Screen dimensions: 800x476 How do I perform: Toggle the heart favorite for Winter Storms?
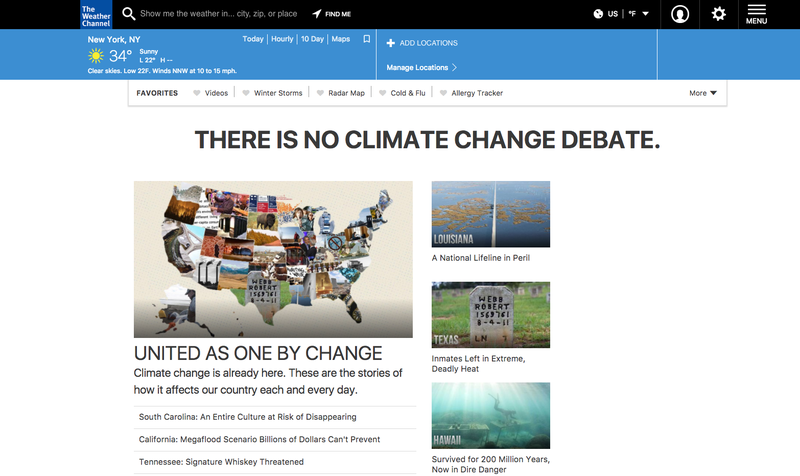point(246,93)
